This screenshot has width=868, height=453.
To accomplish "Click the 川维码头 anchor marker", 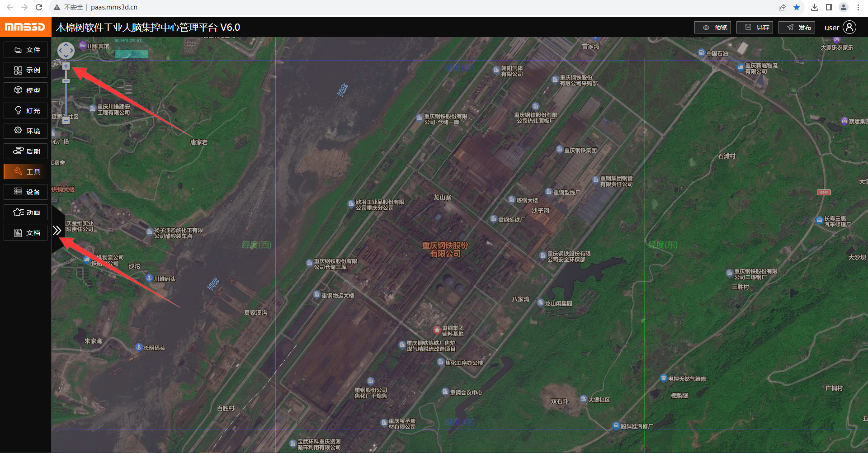I will tap(149, 278).
